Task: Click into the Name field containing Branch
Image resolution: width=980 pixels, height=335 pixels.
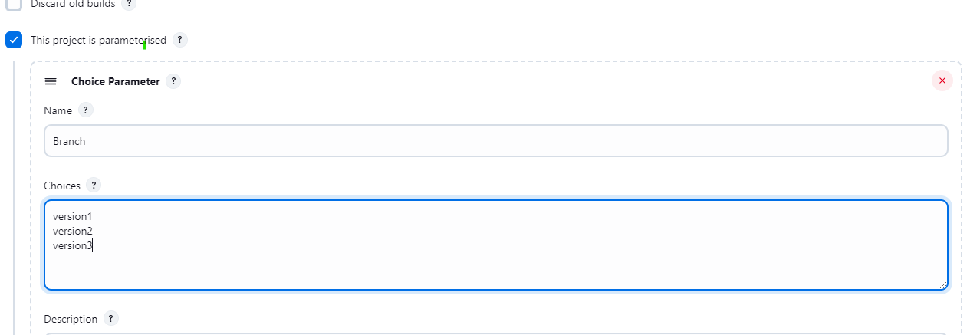Action: (496, 141)
